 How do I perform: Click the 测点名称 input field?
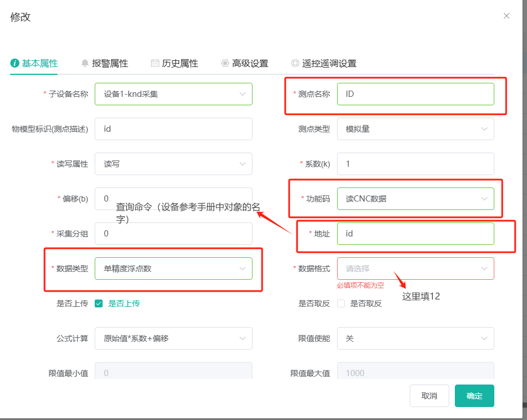[x=415, y=94]
